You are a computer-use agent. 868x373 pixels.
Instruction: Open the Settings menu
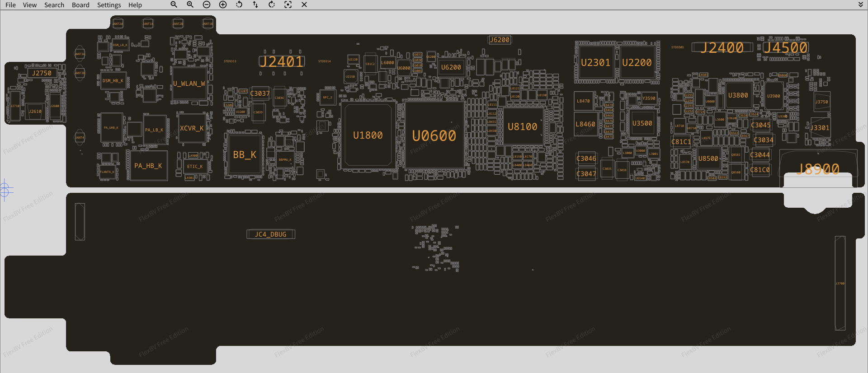coord(109,5)
